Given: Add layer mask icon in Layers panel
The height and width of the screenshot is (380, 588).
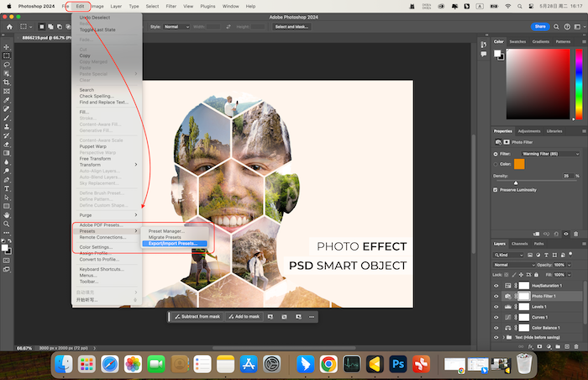Looking at the screenshot, I should tap(539, 346).
